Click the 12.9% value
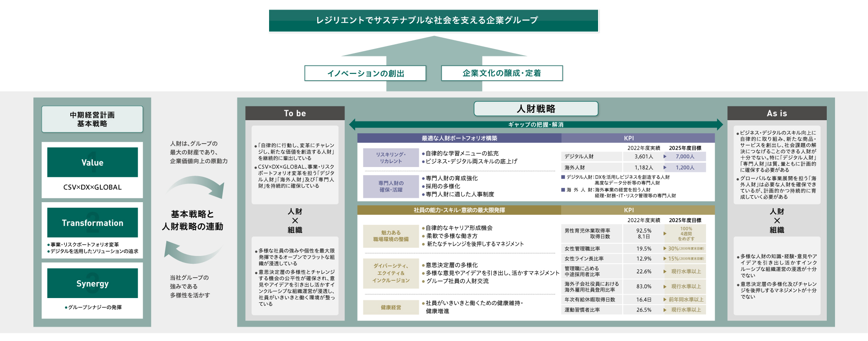The width and height of the screenshot is (868, 341). [x=644, y=259]
